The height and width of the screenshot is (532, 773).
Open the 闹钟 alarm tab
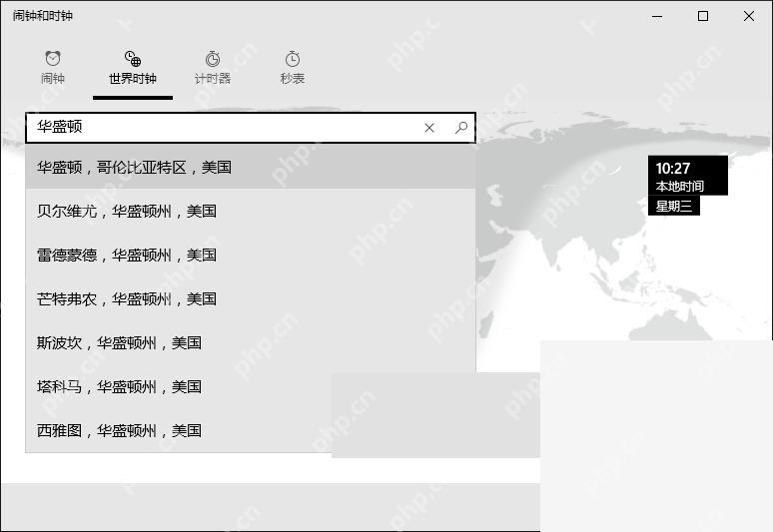click(53, 68)
